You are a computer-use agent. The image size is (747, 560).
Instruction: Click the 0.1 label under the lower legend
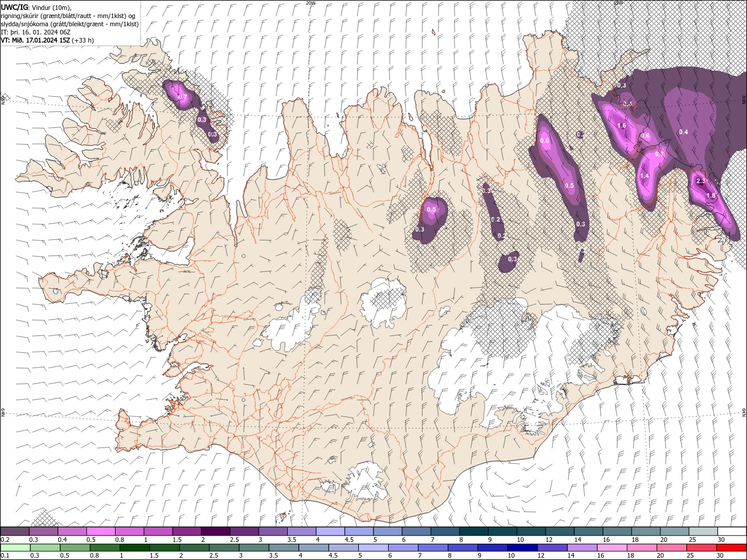click(4, 556)
